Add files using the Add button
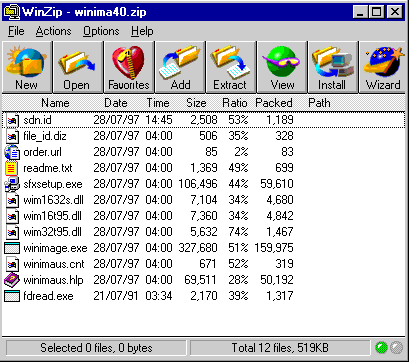The width and height of the screenshot is (409, 362). (180, 67)
